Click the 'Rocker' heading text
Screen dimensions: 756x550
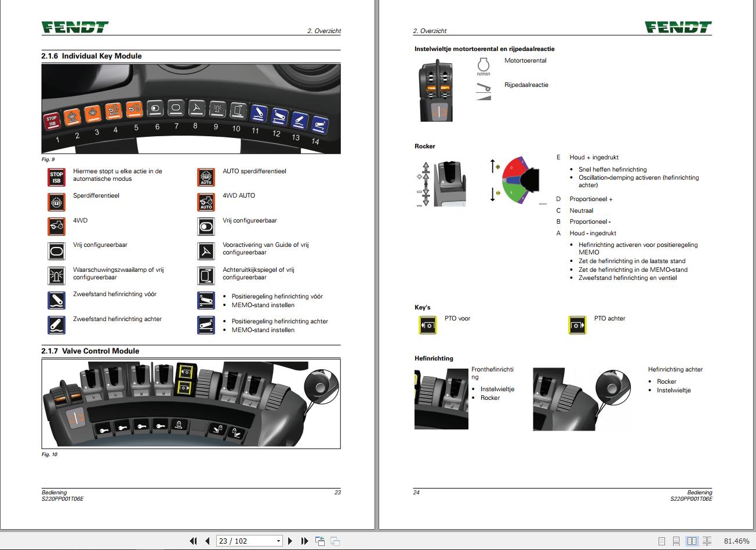tap(425, 147)
